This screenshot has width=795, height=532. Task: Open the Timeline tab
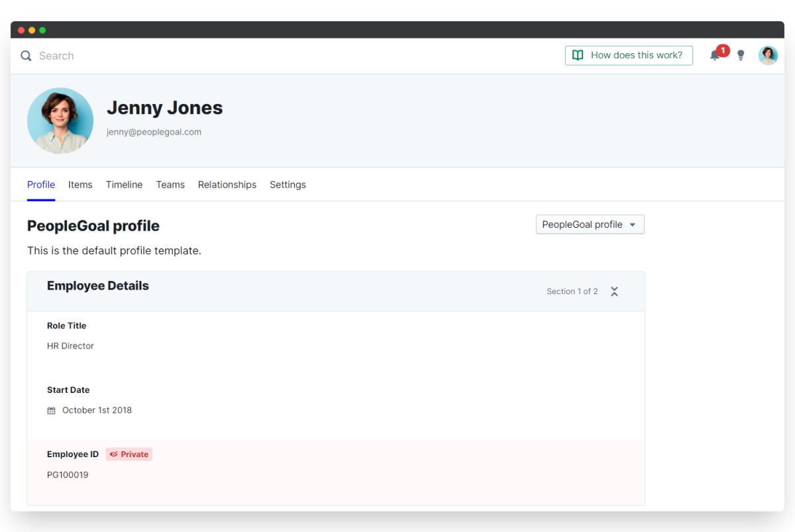click(x=124, y=185)
